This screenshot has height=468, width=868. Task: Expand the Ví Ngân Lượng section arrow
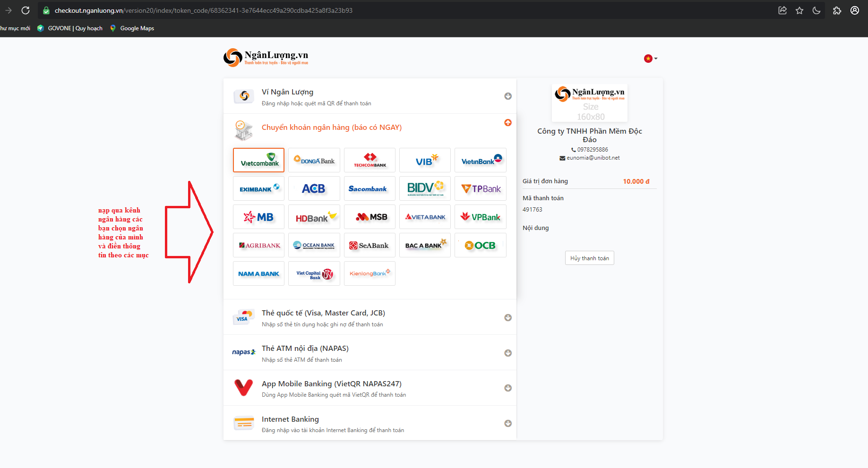[508, 96]
